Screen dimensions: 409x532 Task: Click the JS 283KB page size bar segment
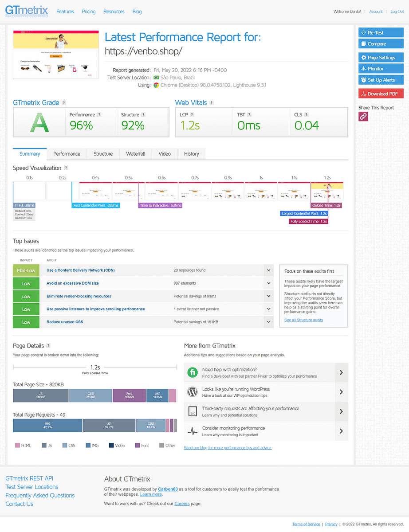[x=41, y=395]
